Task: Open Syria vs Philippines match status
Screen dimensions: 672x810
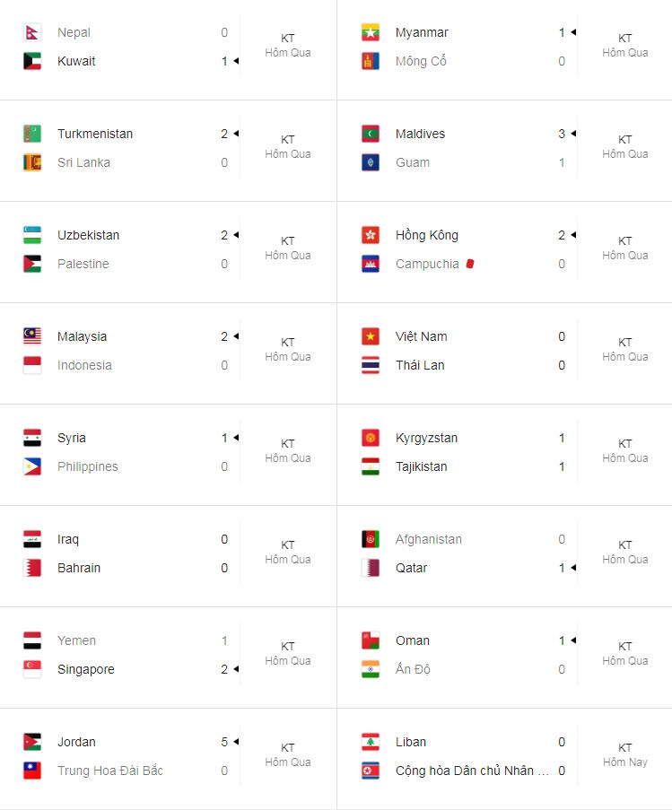Action: [288, 451]
